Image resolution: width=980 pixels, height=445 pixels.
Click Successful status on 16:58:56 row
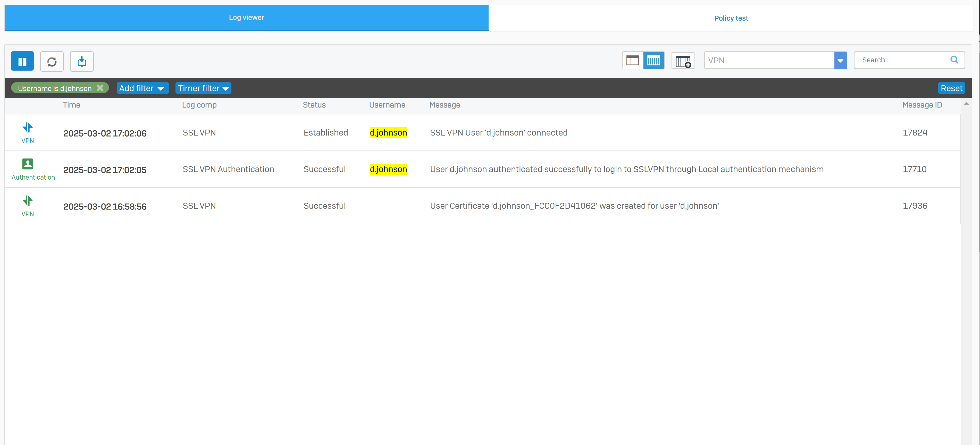tap(324, 206)
